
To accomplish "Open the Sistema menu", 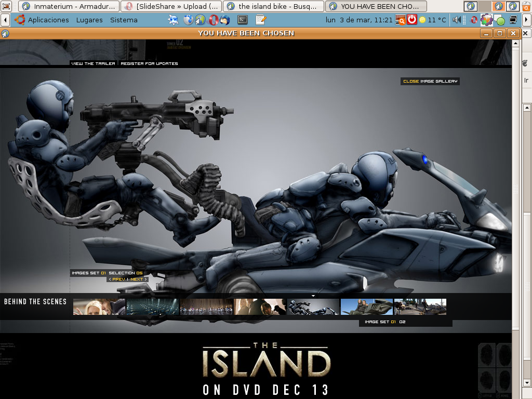I will click(x=124, y=20).
